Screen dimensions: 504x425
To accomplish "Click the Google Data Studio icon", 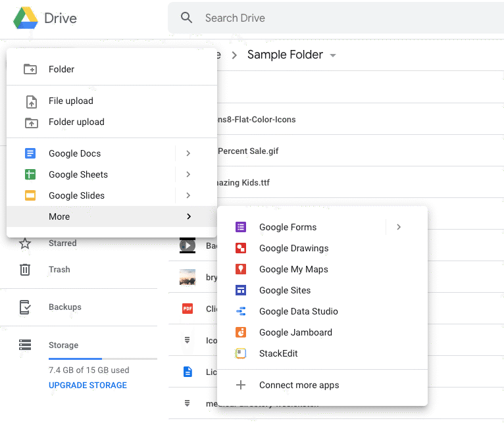I will pos(241,311).
